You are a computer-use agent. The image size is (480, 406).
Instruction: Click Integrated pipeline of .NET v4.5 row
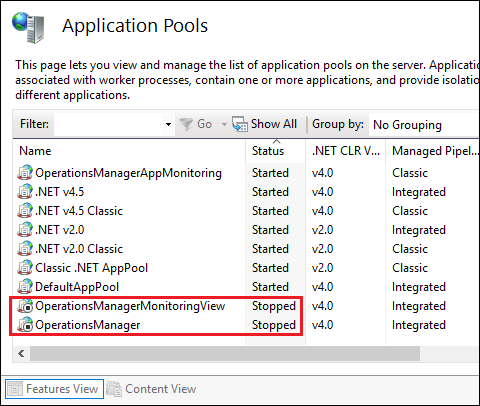pos(419,192)
